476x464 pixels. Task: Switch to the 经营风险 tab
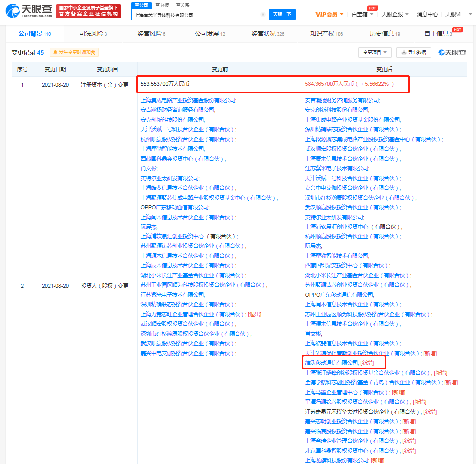(151, 34)
